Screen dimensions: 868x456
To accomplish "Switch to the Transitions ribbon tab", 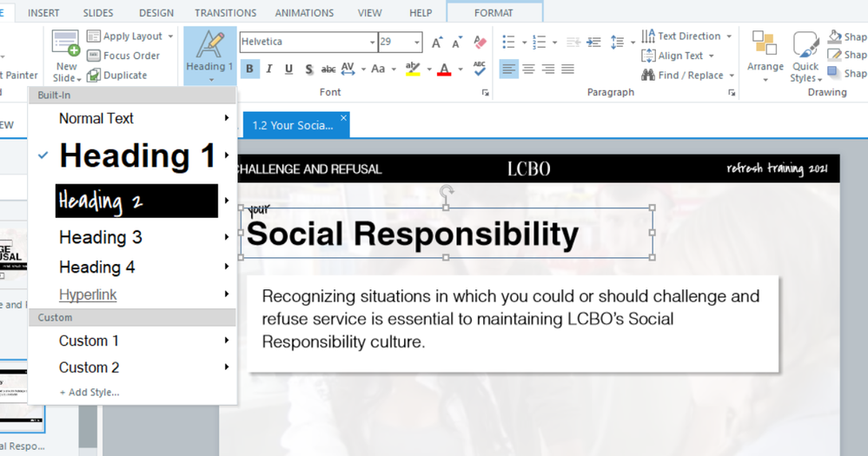I will coord(225,13).
